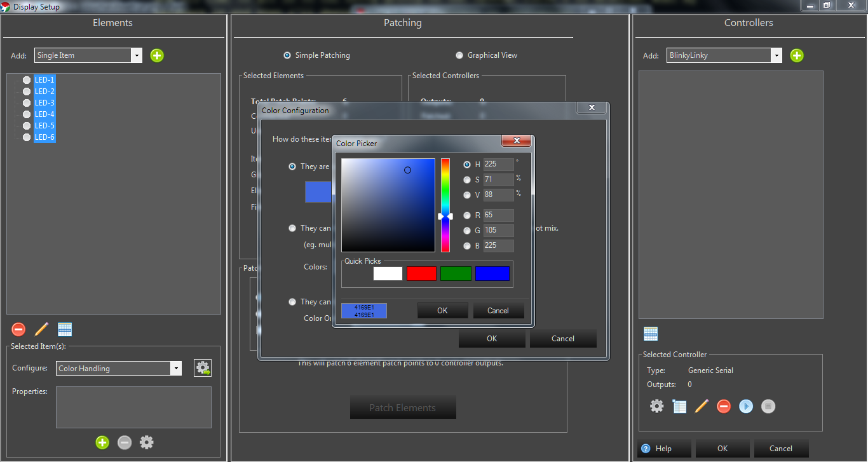Click the green add controller icon
868x462 pixels.
coord(797,55)
